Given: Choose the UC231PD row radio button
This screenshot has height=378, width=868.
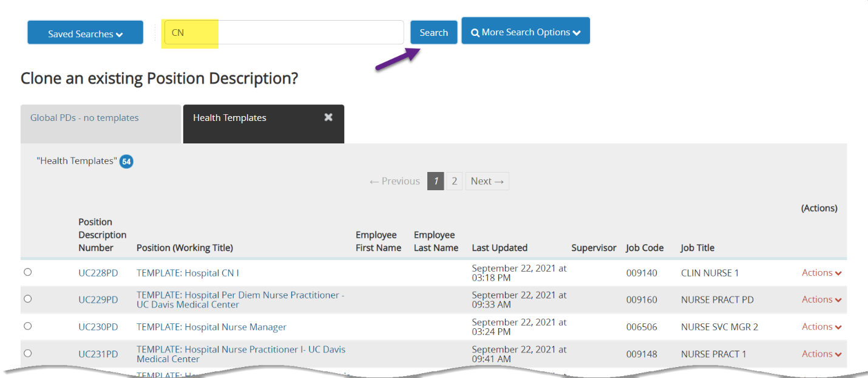Looking at the screenshot, I should (27, 353).
